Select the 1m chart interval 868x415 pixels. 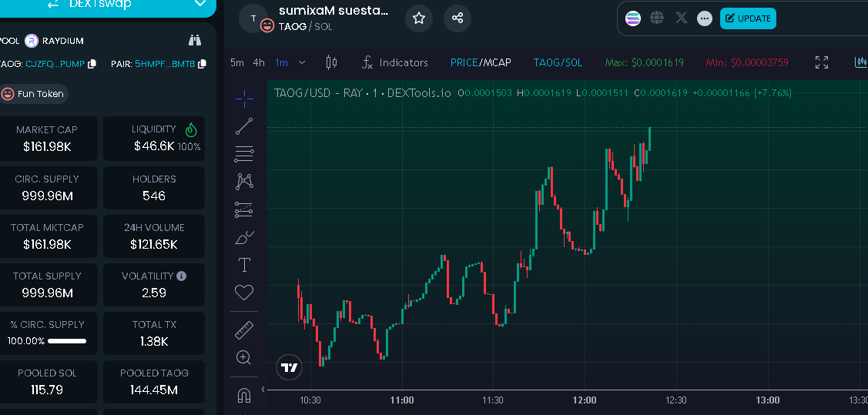click(x=281, y=62)
